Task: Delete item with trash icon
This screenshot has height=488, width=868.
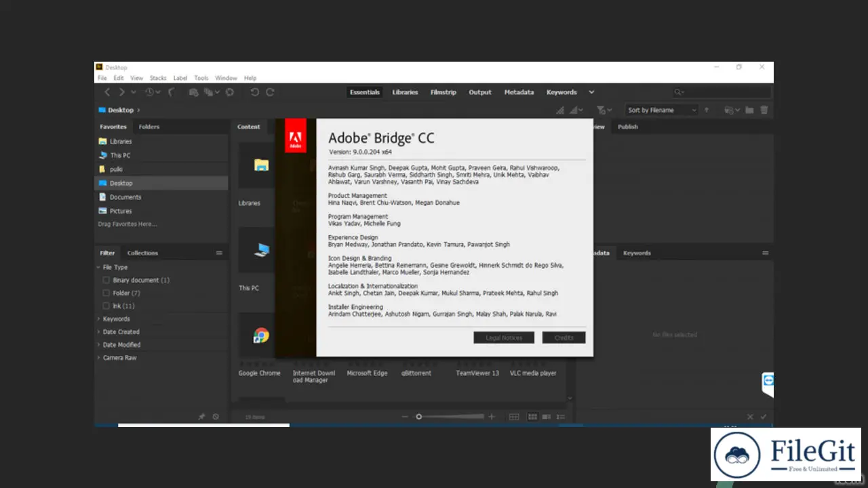Action: click(x=764, y=110)
